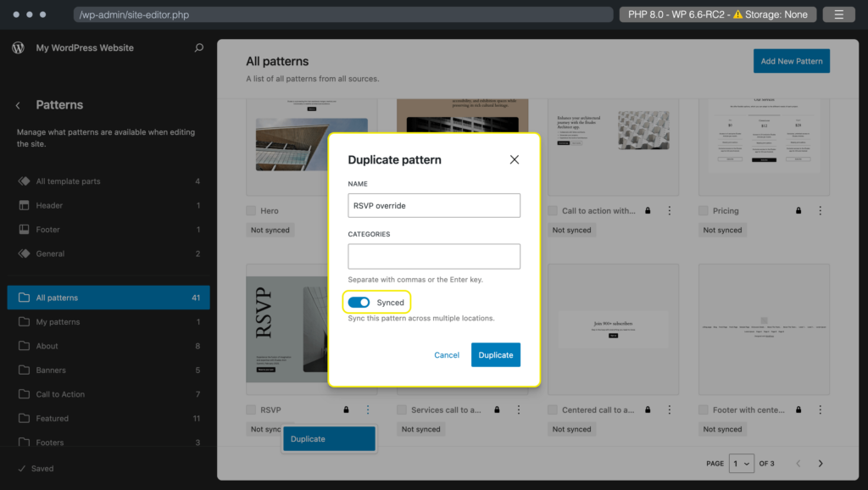
Task: Click the lock icon on RSVP pattern
Action: click(x=346, y=409)
